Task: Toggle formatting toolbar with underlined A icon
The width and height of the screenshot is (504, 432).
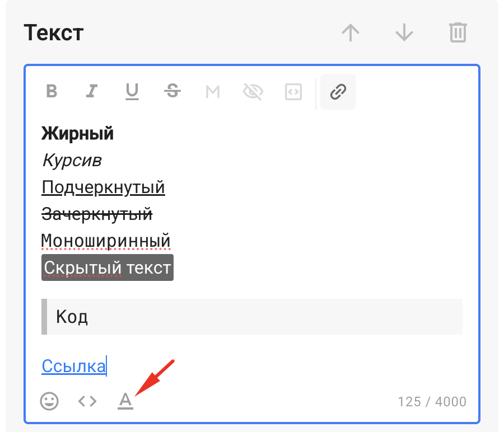Action: coord(125,401)
